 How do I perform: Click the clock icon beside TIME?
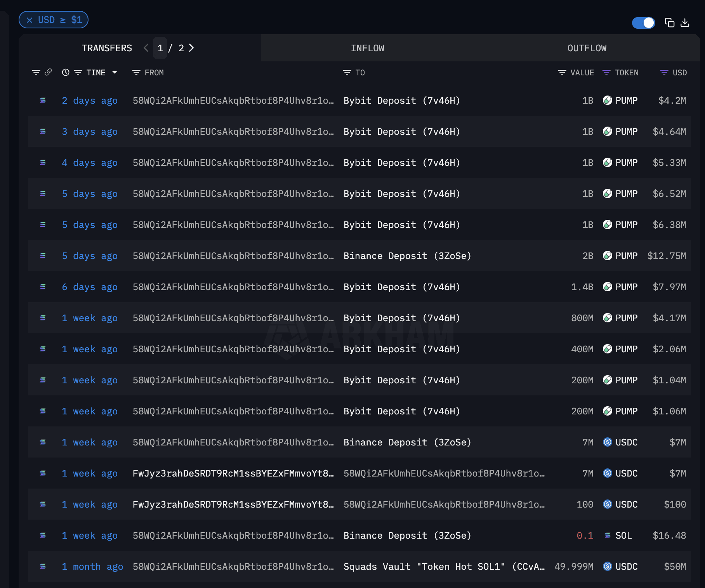(x=66, y=73)
